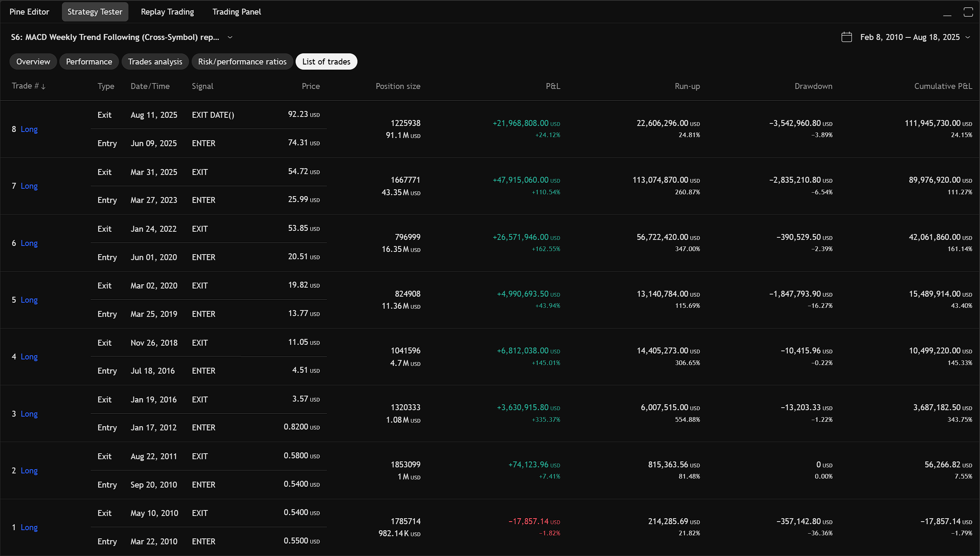This screenshot has width=980, height=556.
Task: Click the 113,074,870.00 USD run-up value
Action: [666, 180]
